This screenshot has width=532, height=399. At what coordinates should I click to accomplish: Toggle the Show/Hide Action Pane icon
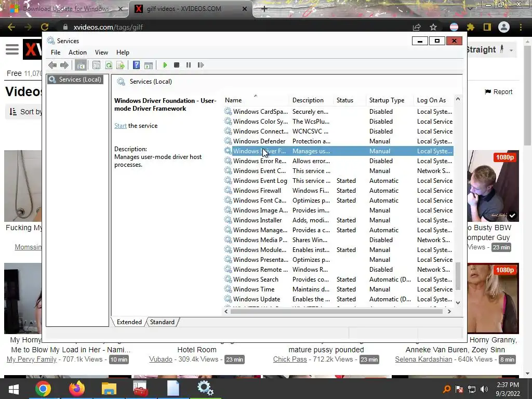(149, 65)
